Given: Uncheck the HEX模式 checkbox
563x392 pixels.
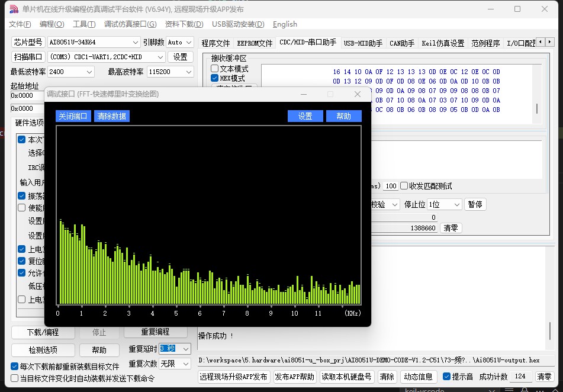Looking at the screenshot, I should click(x=215, y=78).
